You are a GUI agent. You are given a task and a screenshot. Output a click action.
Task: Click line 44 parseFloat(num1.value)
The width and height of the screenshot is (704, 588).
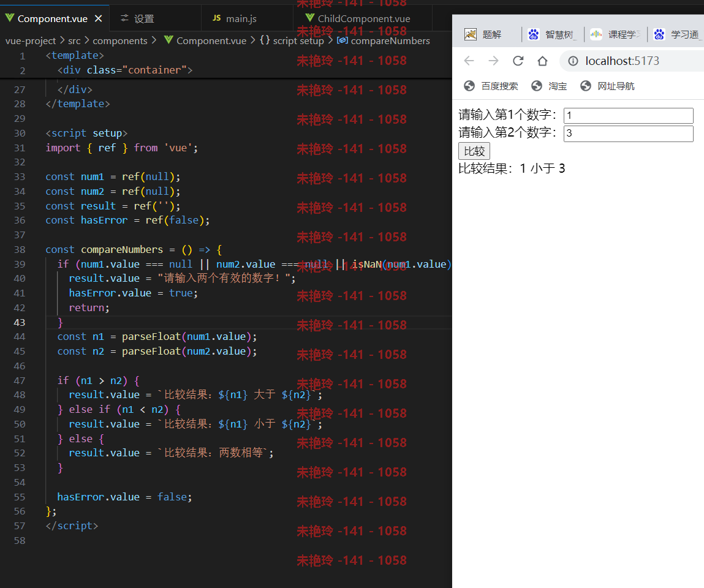coord(157,337)
